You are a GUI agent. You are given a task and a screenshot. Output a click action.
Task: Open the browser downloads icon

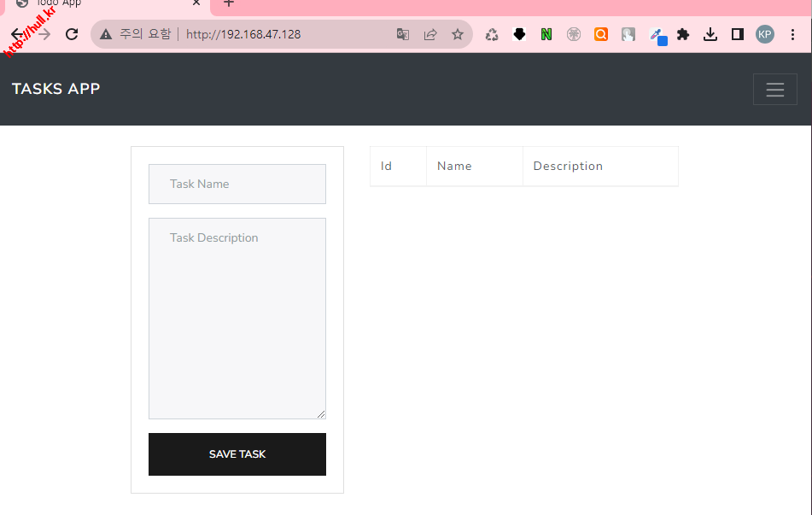point(710,34)
